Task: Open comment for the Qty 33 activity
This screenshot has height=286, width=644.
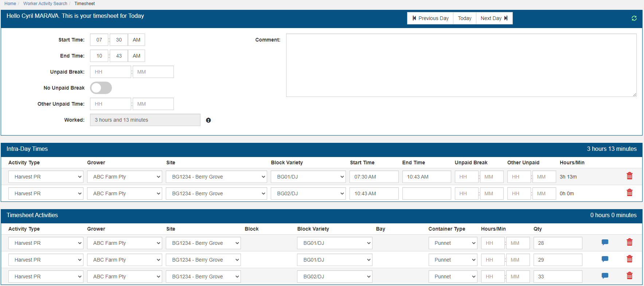Action: click(x=605, y=276)
